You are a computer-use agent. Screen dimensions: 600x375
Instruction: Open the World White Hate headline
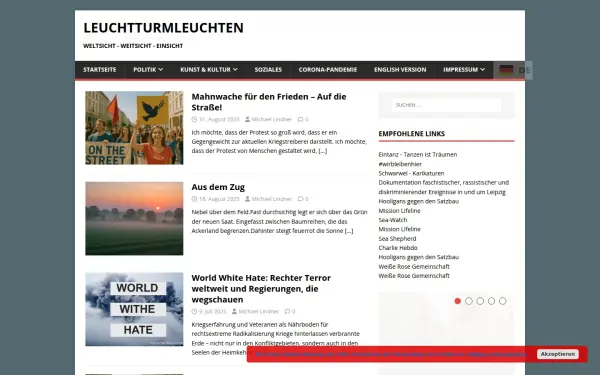coord(261,289)
